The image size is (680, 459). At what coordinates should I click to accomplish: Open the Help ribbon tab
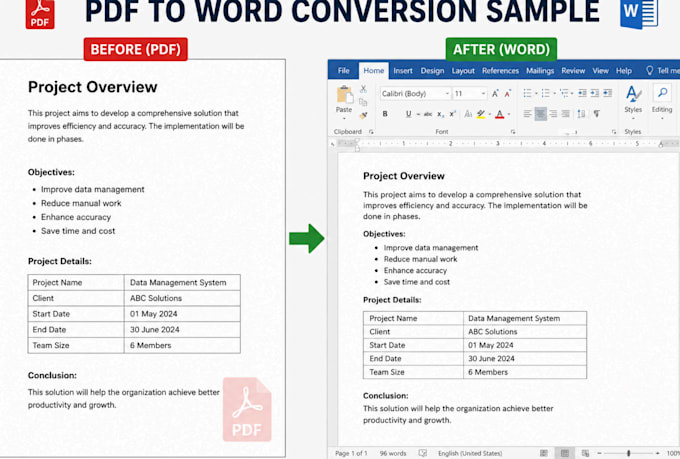624,70
